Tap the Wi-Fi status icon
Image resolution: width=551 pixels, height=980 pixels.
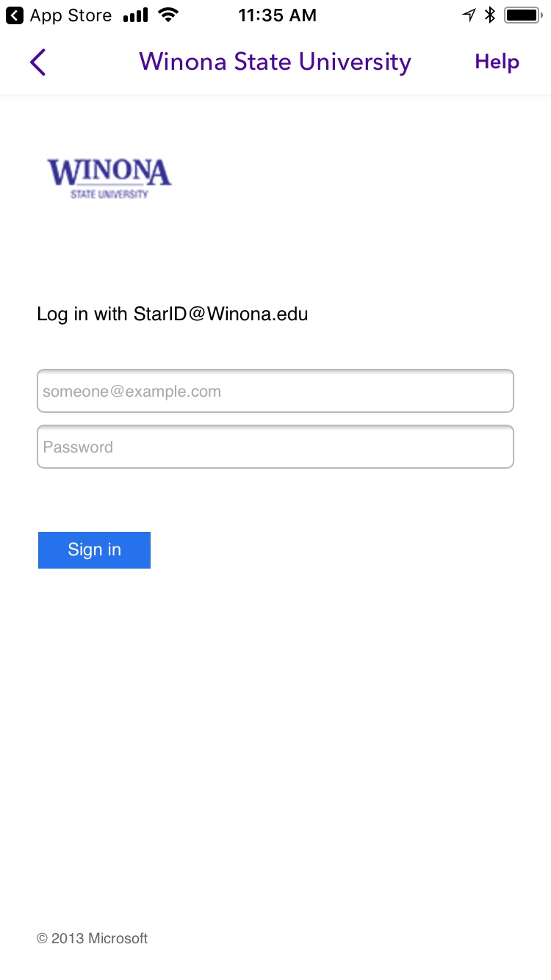coord(169,15)
